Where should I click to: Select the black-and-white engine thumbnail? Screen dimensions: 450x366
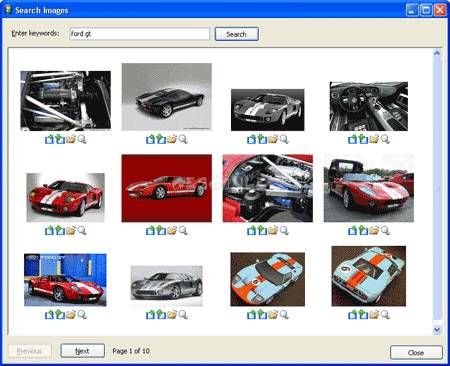66,101
